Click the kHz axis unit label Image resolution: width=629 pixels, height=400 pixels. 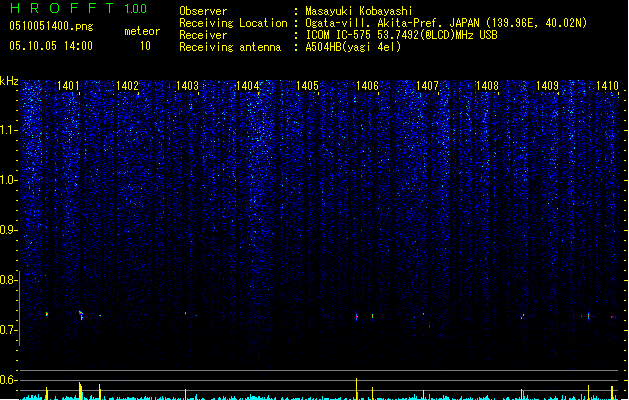(9, 81)
